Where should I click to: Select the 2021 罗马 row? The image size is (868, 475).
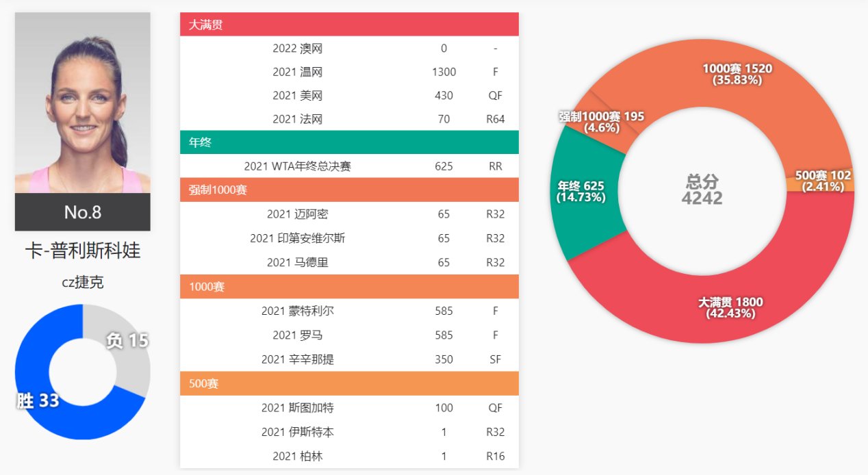349,335
